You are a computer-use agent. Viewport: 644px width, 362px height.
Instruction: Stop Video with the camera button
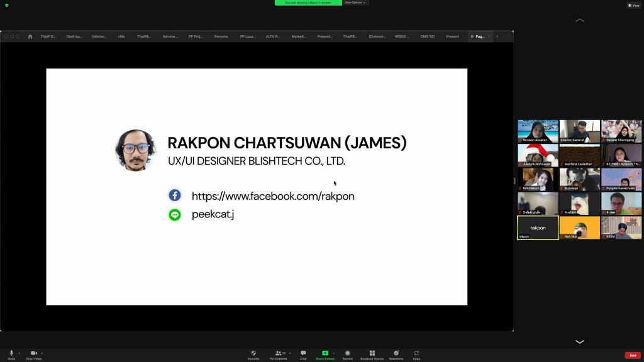click(x=34, y=355)
